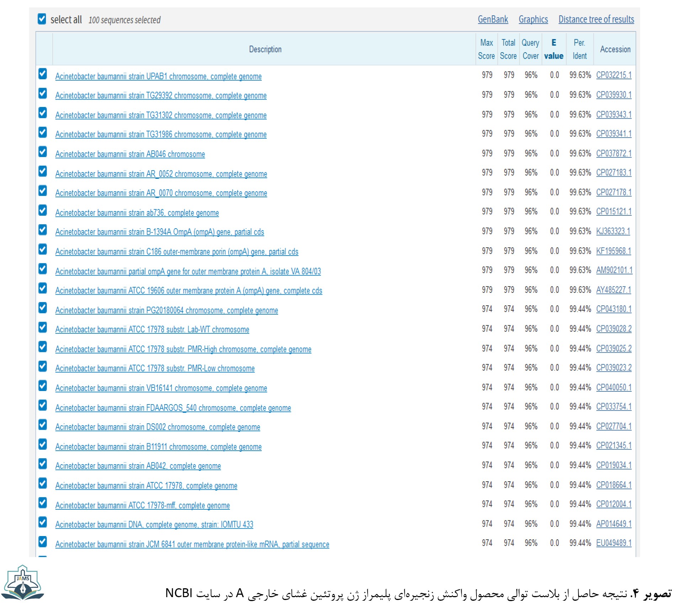
Task: Open accession CP032215.1
Action: click(614, 75)
